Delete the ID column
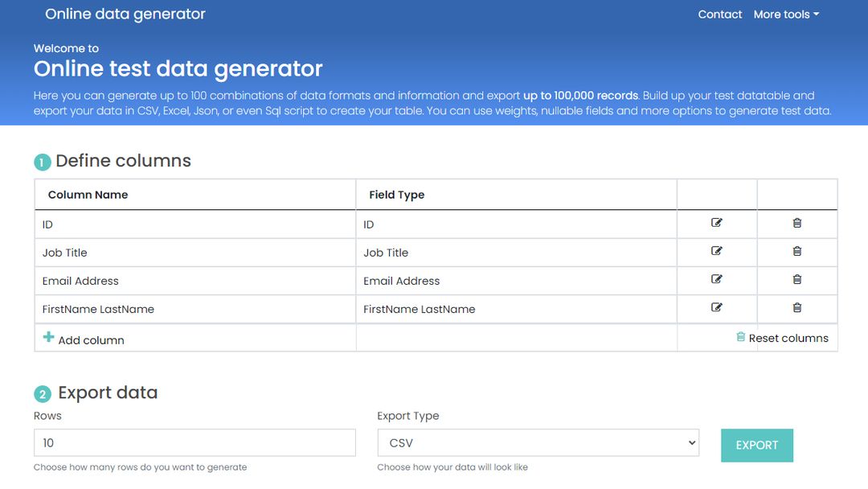Viewport: 868px width, 489px height. tap(796, 224)
